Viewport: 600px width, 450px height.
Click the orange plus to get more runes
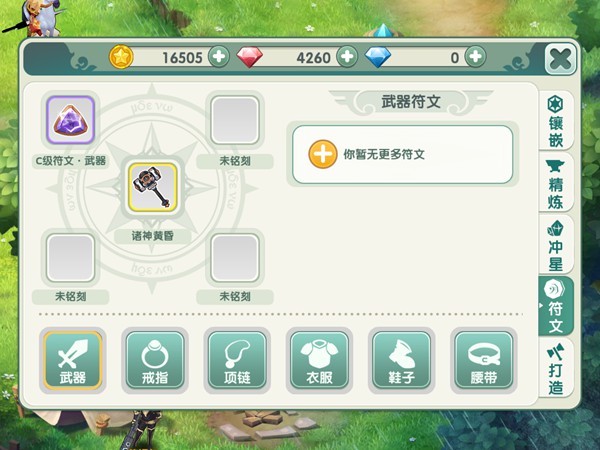323,154
